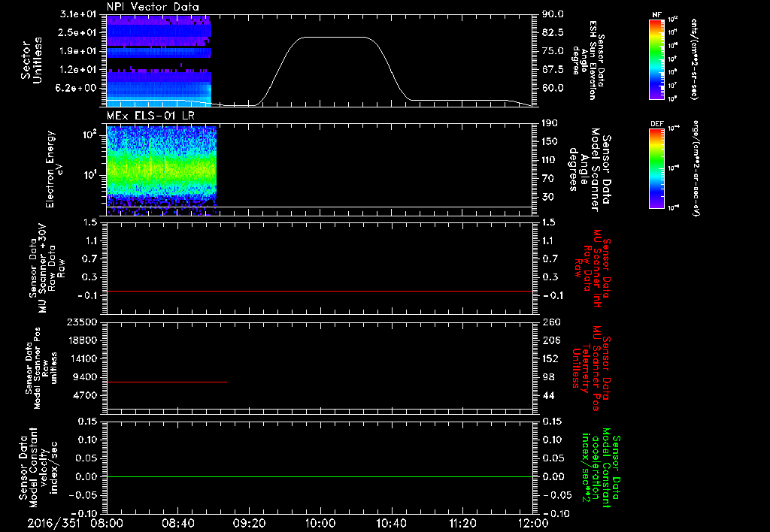The height and width of the screenshot is (532, 770).
Task: Select the "MEx ELS-01 LR" panel title
Action: tap(150, 116)
